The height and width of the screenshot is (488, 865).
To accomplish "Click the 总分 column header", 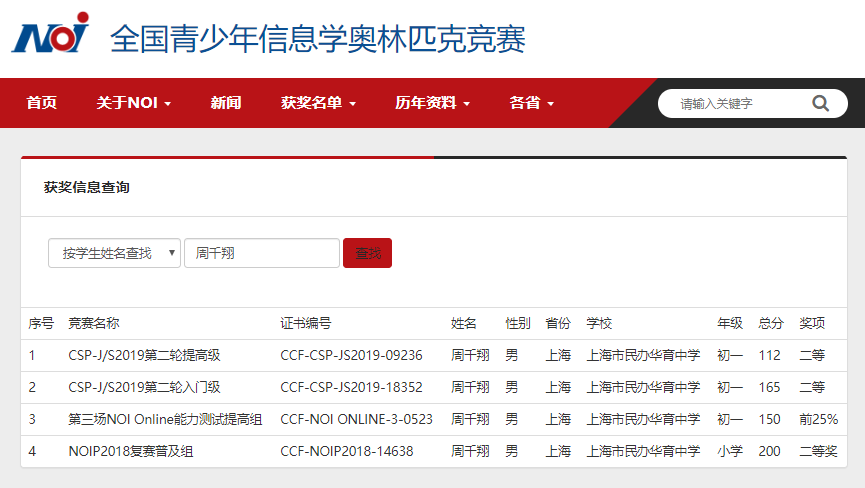I will (771, 323).
